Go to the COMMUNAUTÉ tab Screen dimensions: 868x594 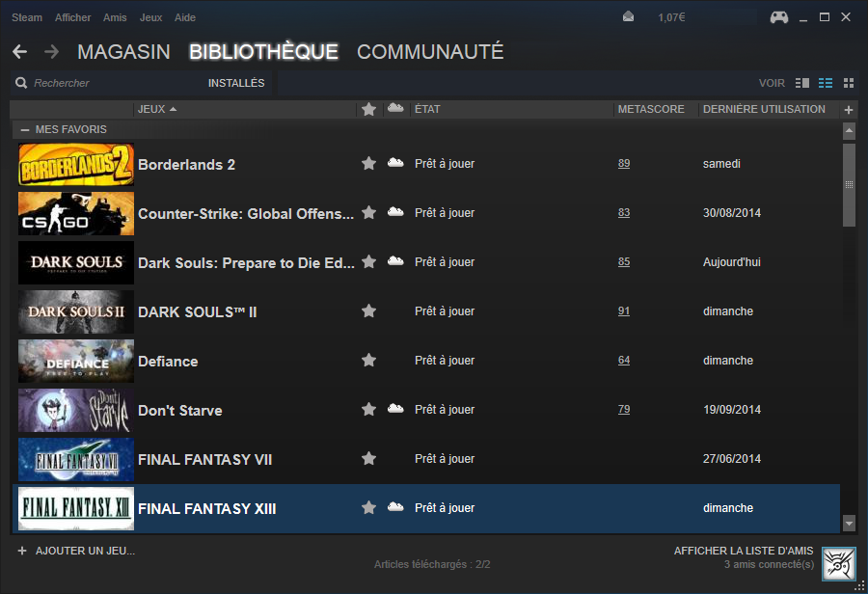tap(430, 52)
